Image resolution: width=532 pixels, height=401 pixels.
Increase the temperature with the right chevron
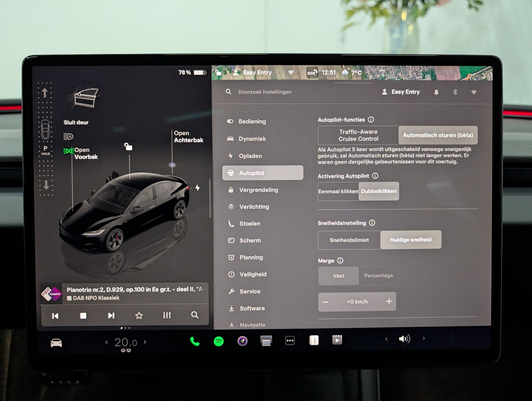(x=145, y=342)
